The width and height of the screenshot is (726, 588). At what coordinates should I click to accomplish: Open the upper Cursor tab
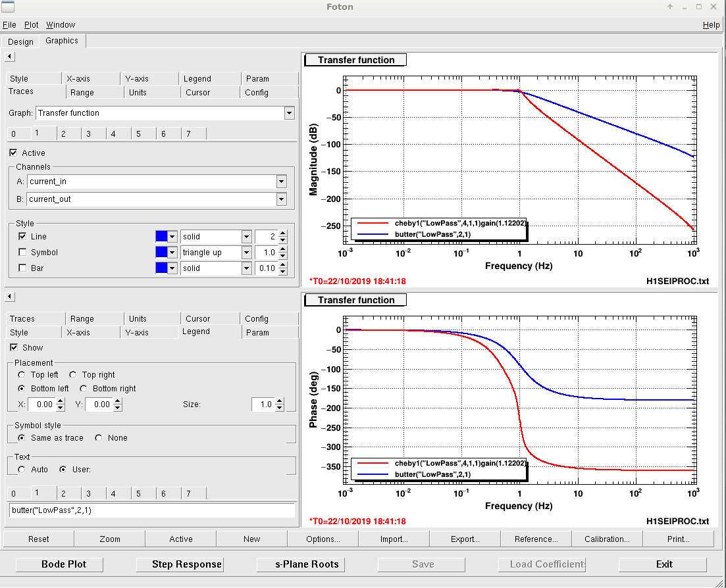[197, 93]
